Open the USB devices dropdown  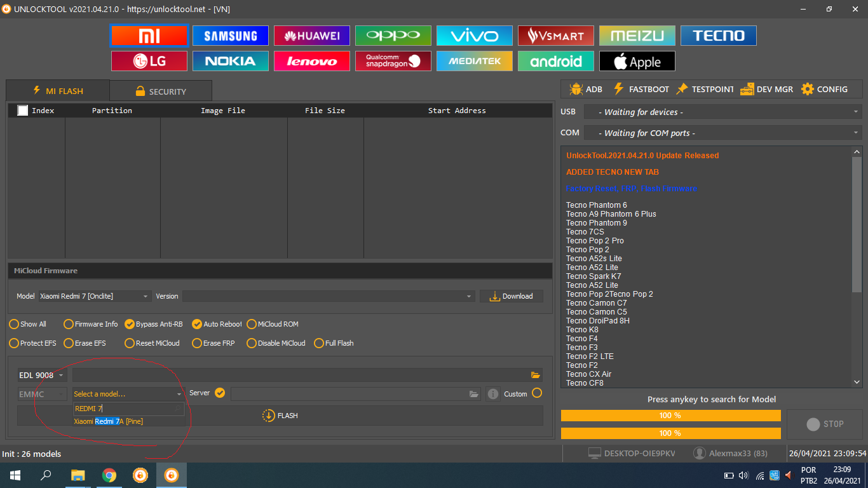click(722, 112)
